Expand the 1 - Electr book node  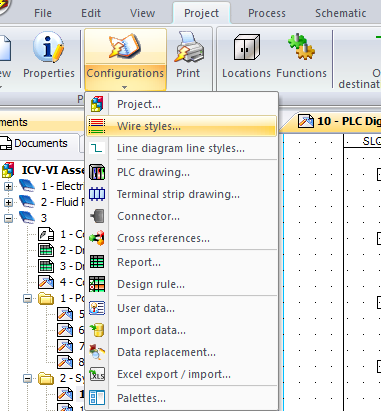click(x=8, y=186)
